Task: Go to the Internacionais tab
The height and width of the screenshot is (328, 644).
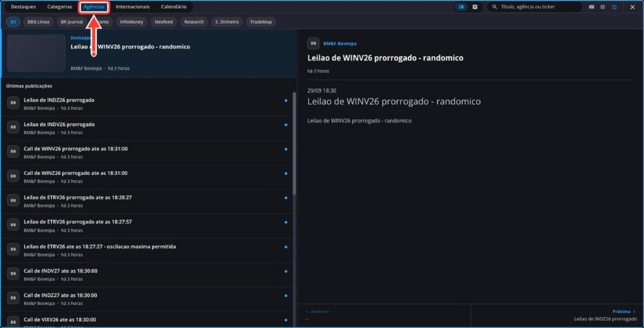Action: 133,7
